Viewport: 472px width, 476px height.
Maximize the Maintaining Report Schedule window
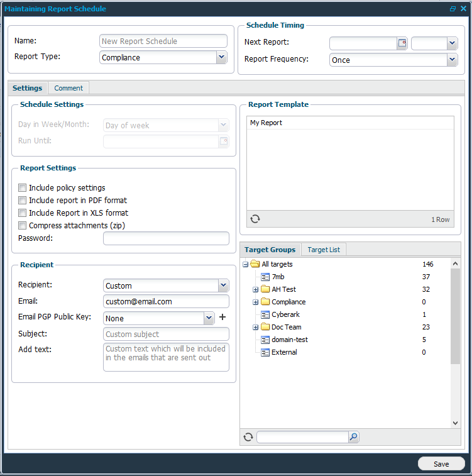tap(453, 9)
